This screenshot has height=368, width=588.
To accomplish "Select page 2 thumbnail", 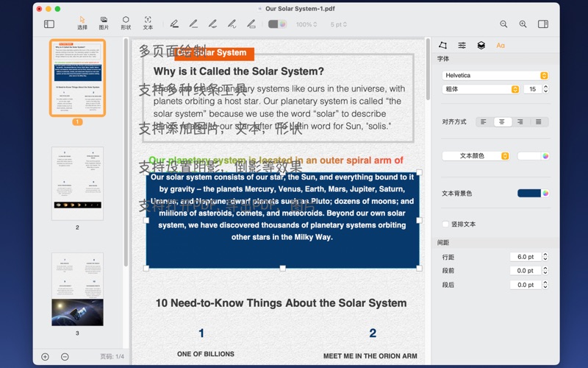I will [x=77, y=183].
